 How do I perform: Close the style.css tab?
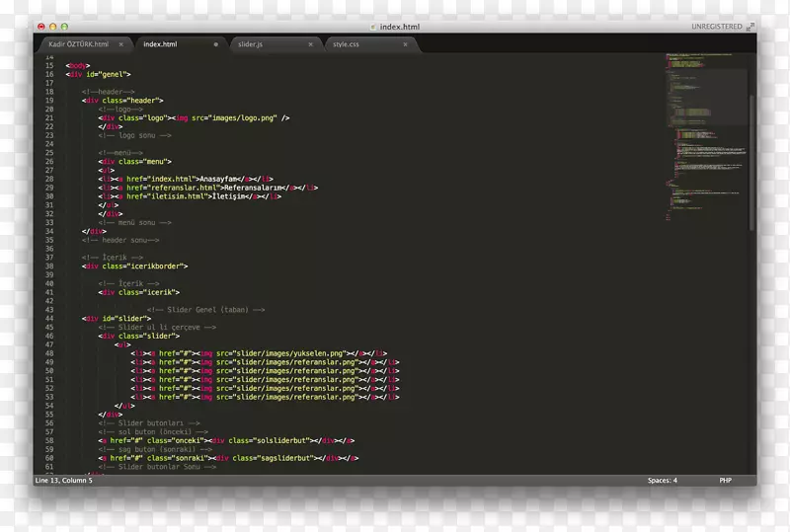tap(405, 44)
